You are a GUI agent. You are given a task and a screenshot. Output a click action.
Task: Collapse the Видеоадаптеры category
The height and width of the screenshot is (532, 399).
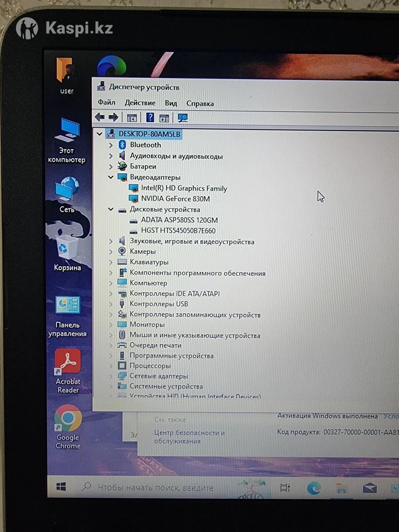[111, 177]
